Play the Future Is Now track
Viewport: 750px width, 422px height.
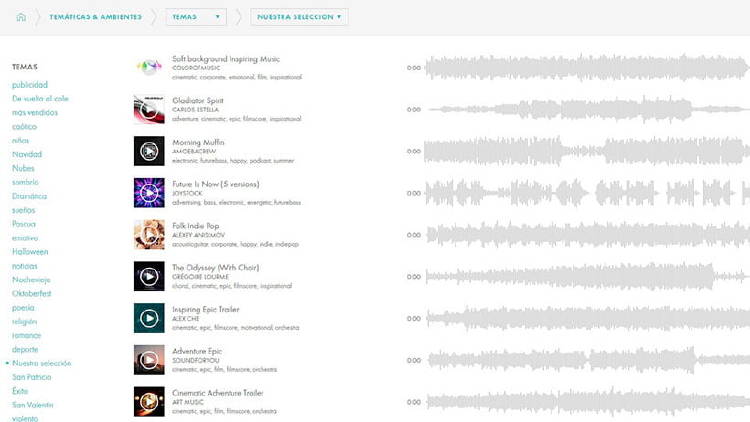(149, 193)
